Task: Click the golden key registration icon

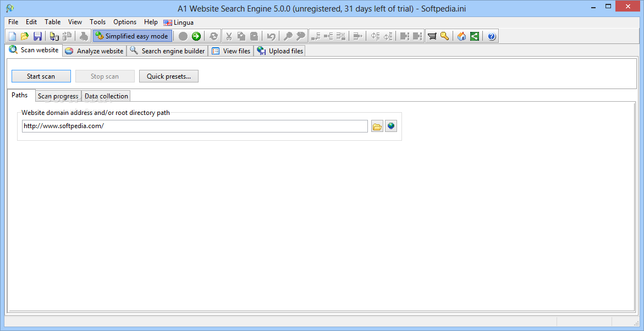Action: coord(444,36)
